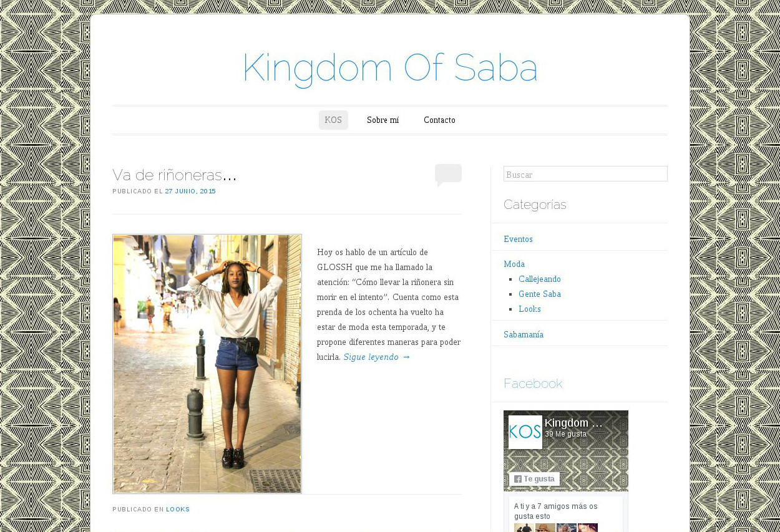Screen dimensions: 780x532
Task: Click the comment bubble icon beside post title
Action: pyautogui.click(x=448, y=175)
